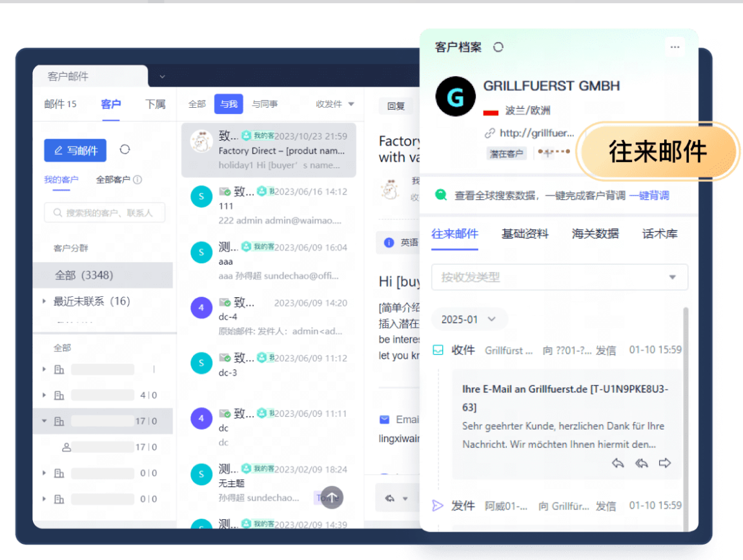
Task: Click the Poland flag icon
Action: coord(491,112)
